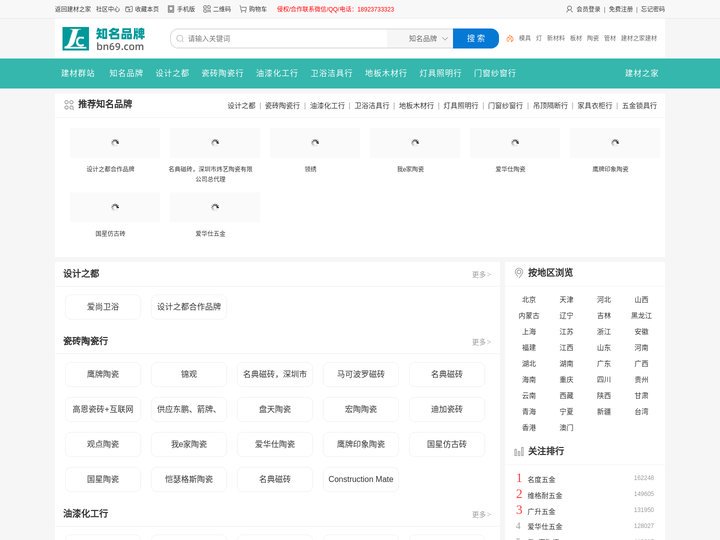Click the 会员登录 user icon

(x=569, y=9)
